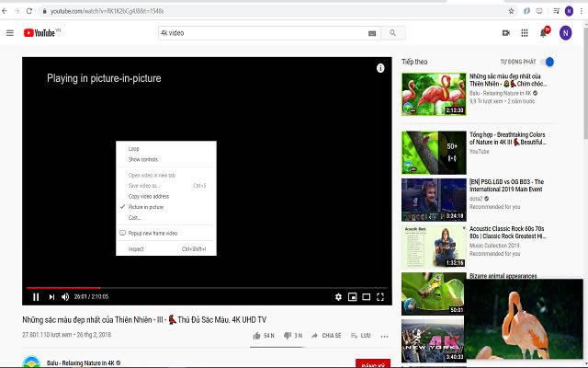This screenshot has height=368, width=588.
Task: Toggle the autoplay switch
Action: click(548, 62)
